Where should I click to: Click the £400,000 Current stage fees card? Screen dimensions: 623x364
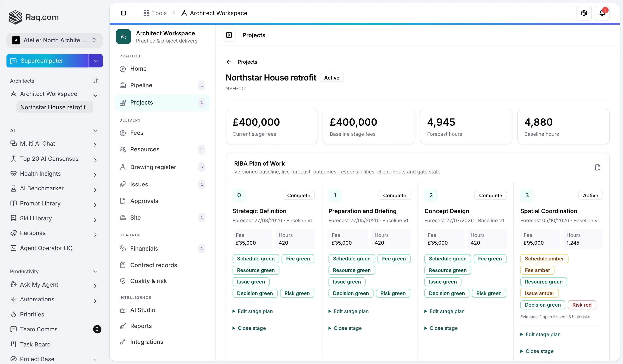272,127
